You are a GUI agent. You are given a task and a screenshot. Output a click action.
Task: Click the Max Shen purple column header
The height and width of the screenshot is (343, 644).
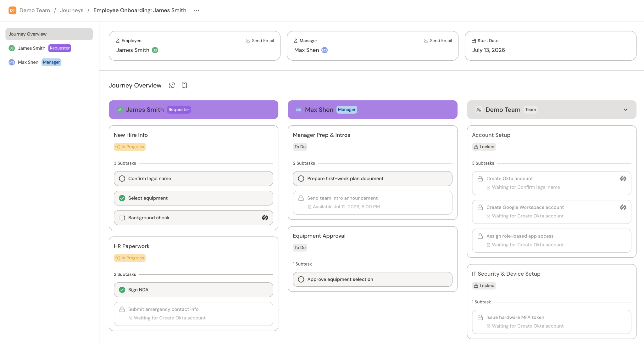372,110
